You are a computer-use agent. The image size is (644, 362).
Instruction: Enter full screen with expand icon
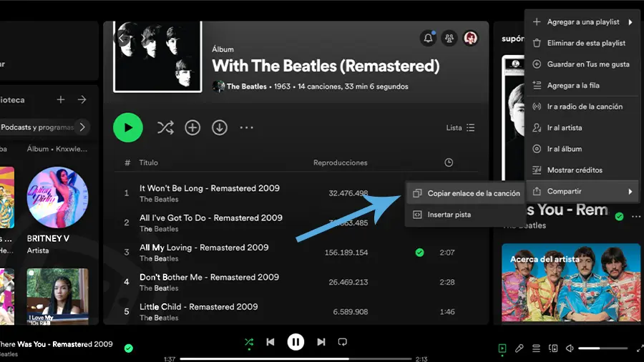640,348
